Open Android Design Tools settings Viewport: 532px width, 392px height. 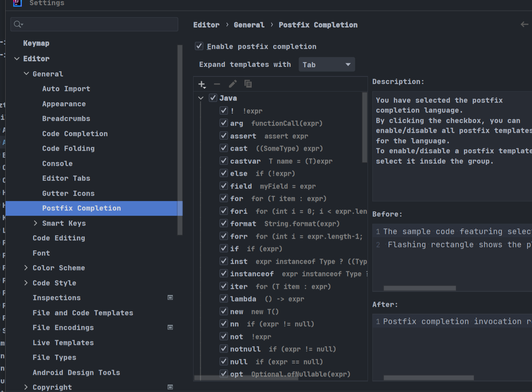click(76, 372)
